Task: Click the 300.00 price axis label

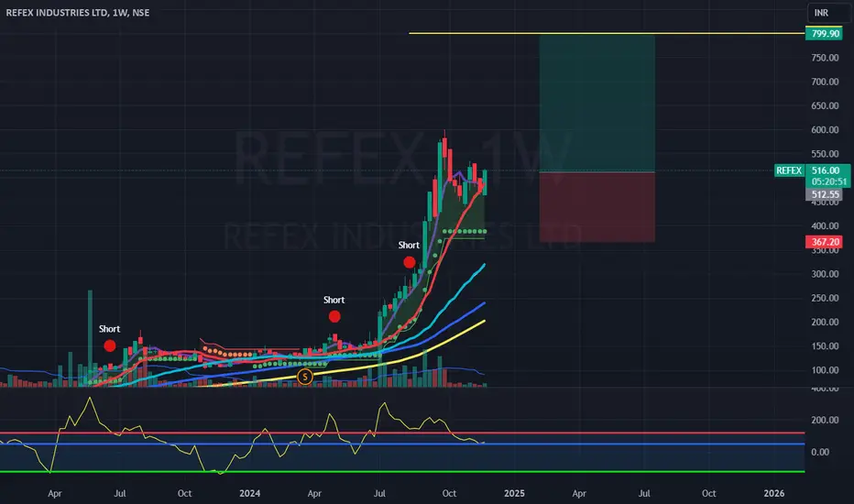Action: point(825,274)
